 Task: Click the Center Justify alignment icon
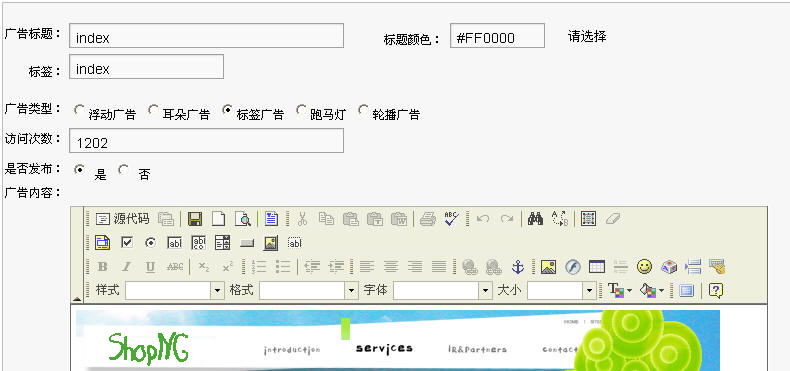(x=390, y=267)
